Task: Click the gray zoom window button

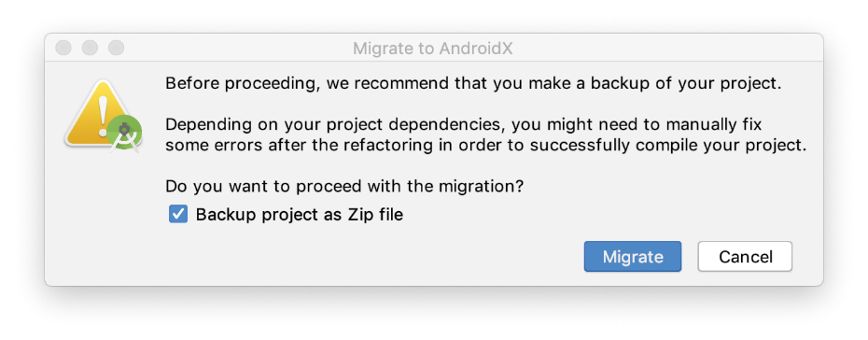Action: coord(117,49)
